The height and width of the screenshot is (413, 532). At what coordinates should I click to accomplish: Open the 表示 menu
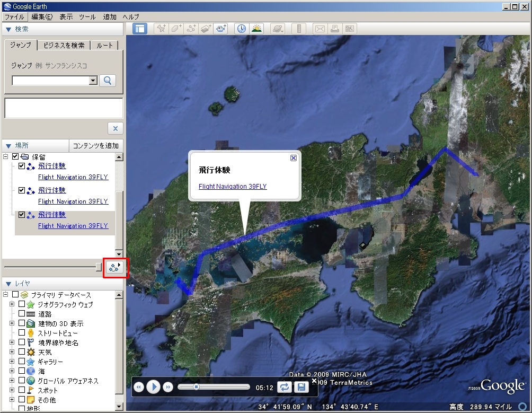[x=66, y=16]
